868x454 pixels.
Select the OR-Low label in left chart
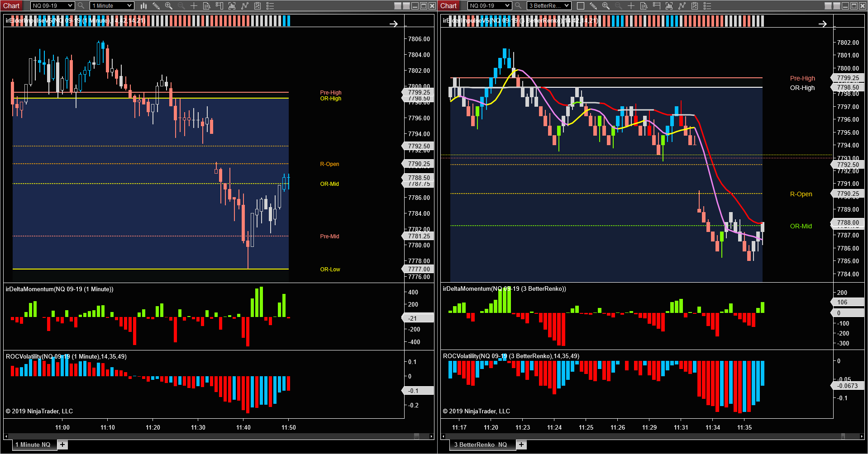[x=330, y=269]
